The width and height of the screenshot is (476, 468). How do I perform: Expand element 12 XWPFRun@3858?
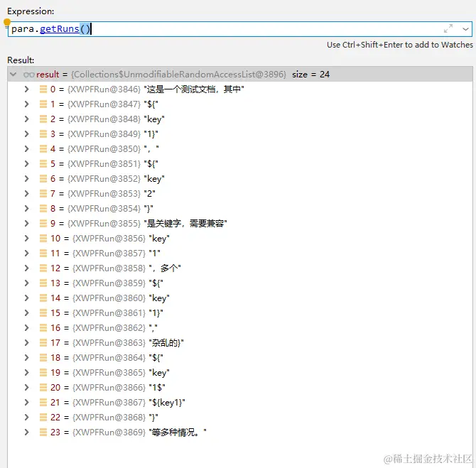tap(27, 268)
